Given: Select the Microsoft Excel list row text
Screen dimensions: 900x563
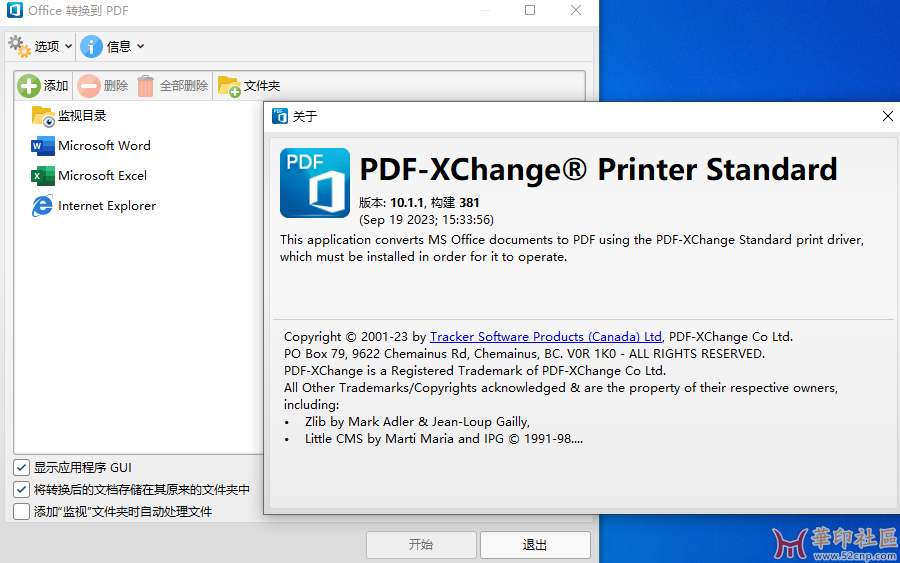Looking at the screenshot, I should [x=103, y=176].
